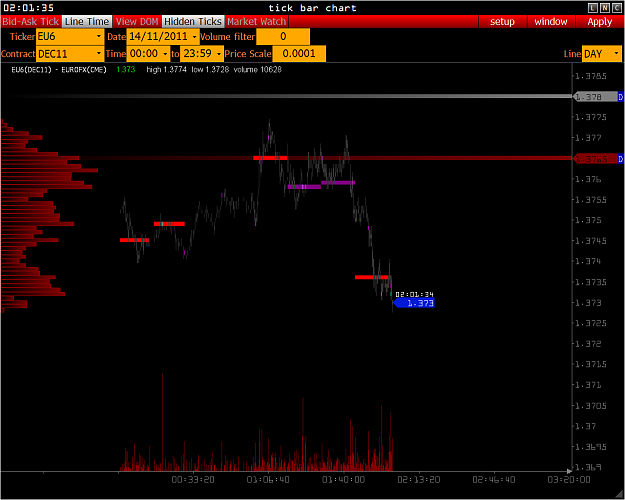Click the C icon in title bar
Viewport: 625px width, 500px height.
pyautogui.click(x=616, y=8)
